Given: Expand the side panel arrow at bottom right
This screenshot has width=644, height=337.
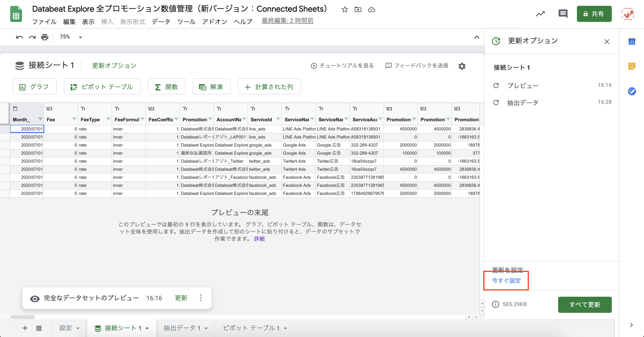Looking at the screenshot, I should pyautogui.click(x=631, y=325).
